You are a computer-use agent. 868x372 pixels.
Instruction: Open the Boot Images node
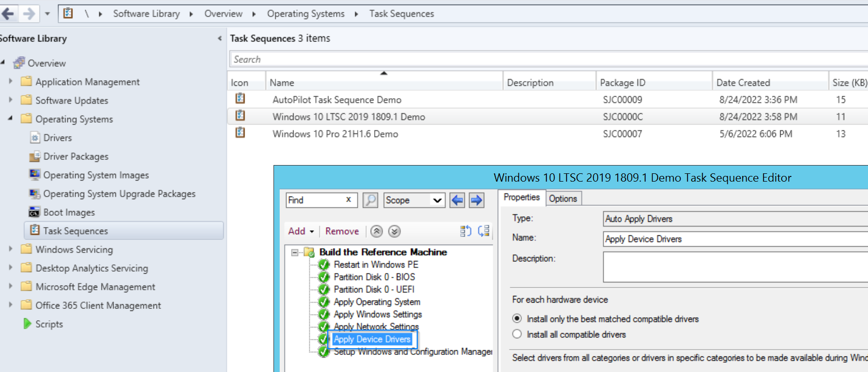click(x=69, y=212)
